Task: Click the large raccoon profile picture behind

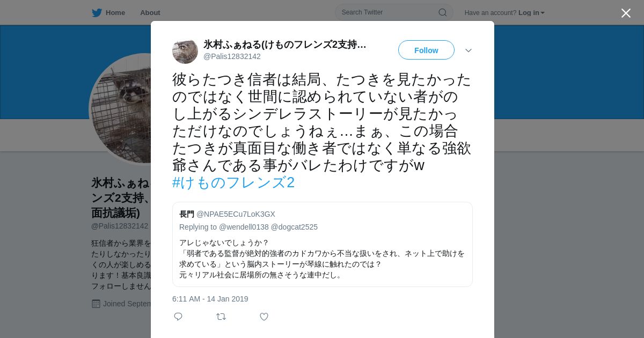Action: tap(121, 109)
